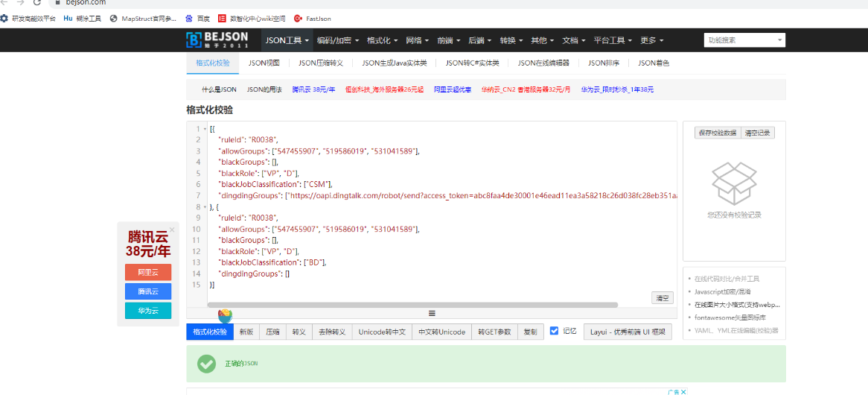Open the JSON的用法 link

click(264, 89)
